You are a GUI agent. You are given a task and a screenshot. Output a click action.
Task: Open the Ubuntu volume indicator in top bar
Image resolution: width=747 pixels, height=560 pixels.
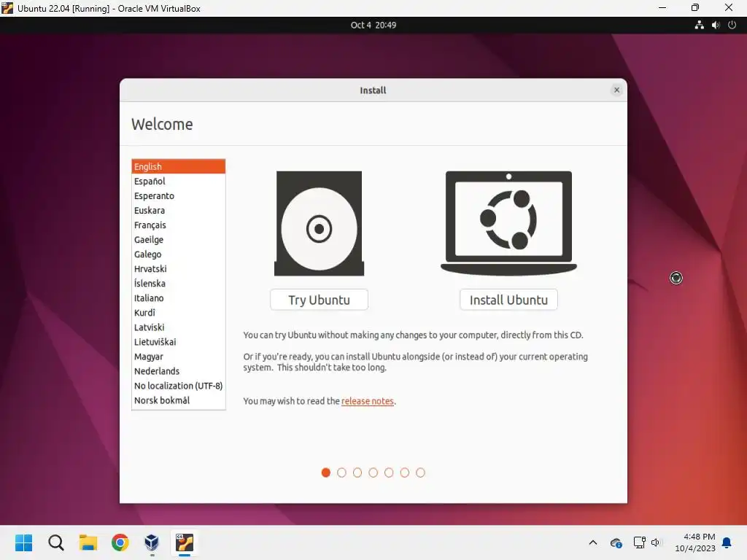click(716, 25)
